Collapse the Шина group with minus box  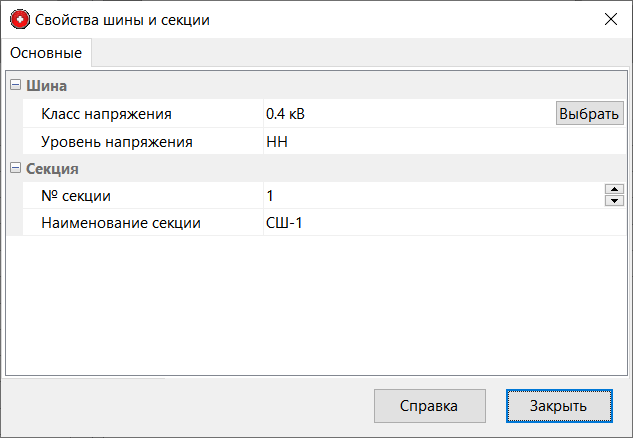click(15, 86)
